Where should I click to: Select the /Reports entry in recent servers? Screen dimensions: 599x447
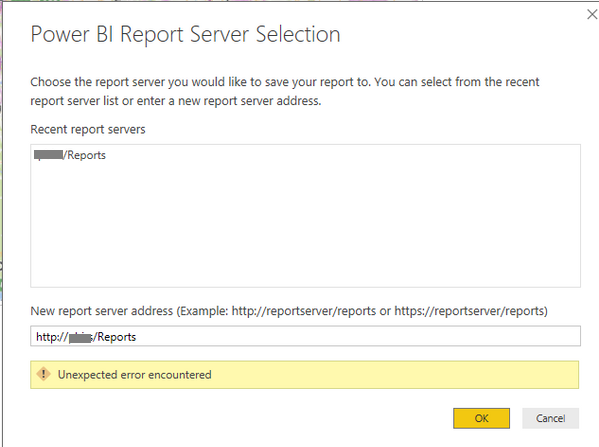[70, 155]
